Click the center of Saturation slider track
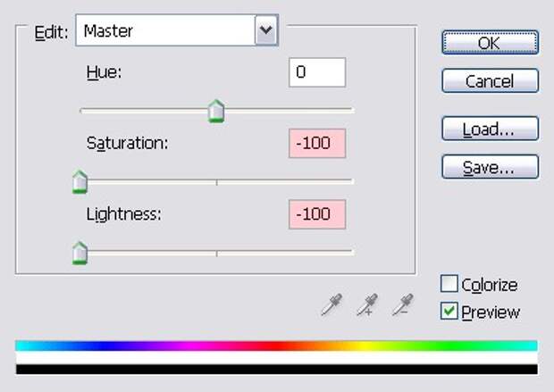The width and height of the screenshot is (554, 392). click(x=216, y=181)
